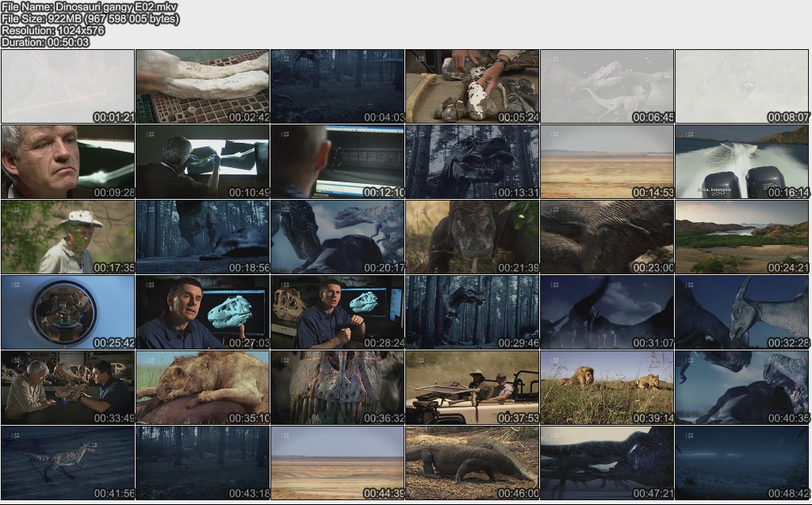Click the Komodo dragon frame at 00:21:39
Screen dimensions: 812x505
pos(472,237)
